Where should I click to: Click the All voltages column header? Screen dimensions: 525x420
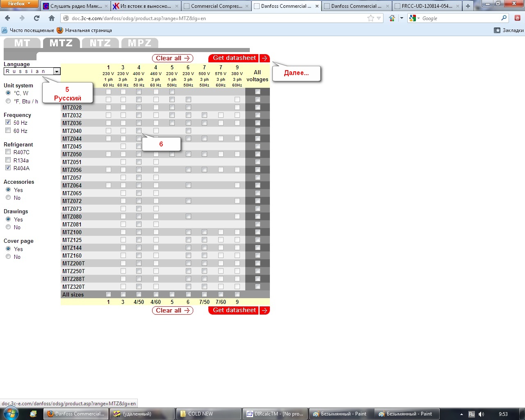click(x=258, y=76)
